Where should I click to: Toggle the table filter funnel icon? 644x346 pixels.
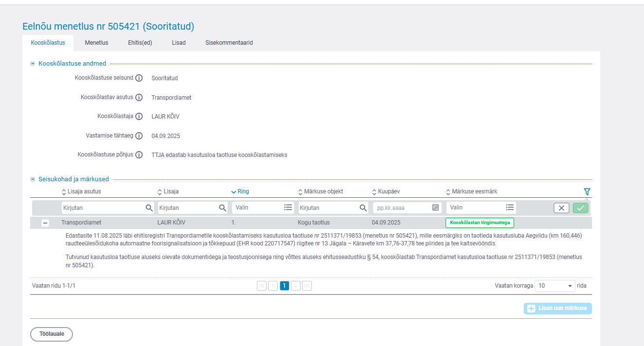(x=587, y=191)
